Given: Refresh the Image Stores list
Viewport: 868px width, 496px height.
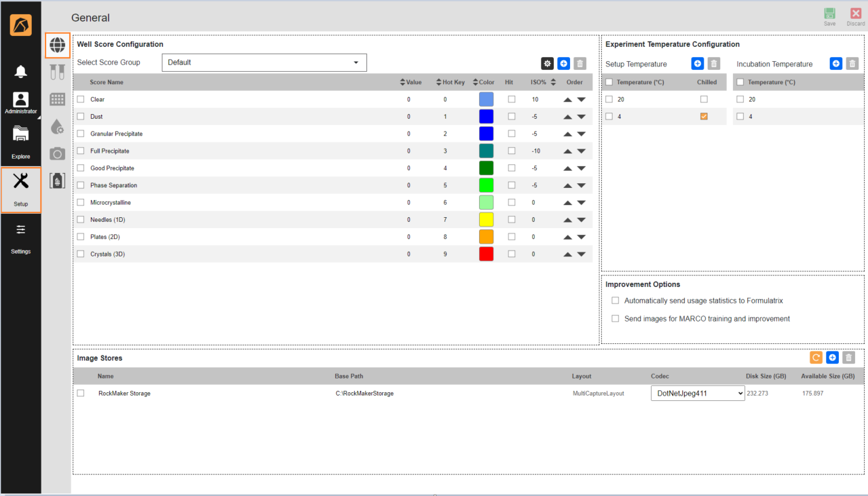Looking at the screenshot, I should tap(816, 358).
